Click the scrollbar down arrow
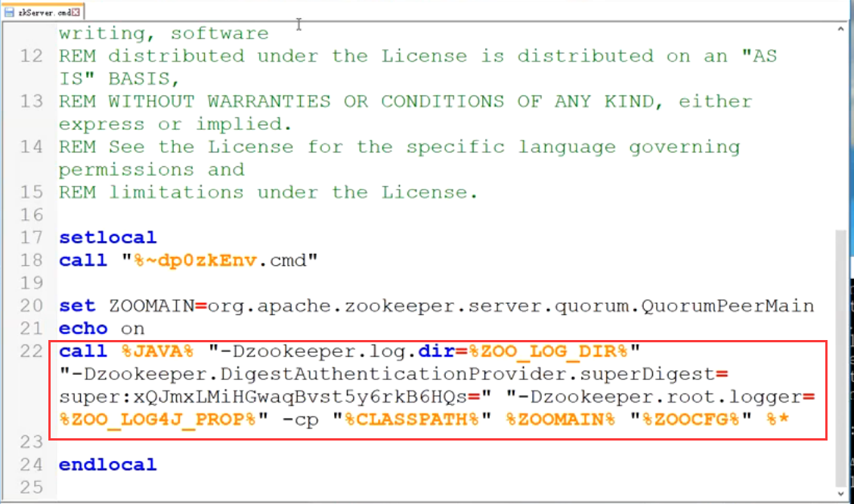This screenshot has width=854, height=504. [841, 493]
